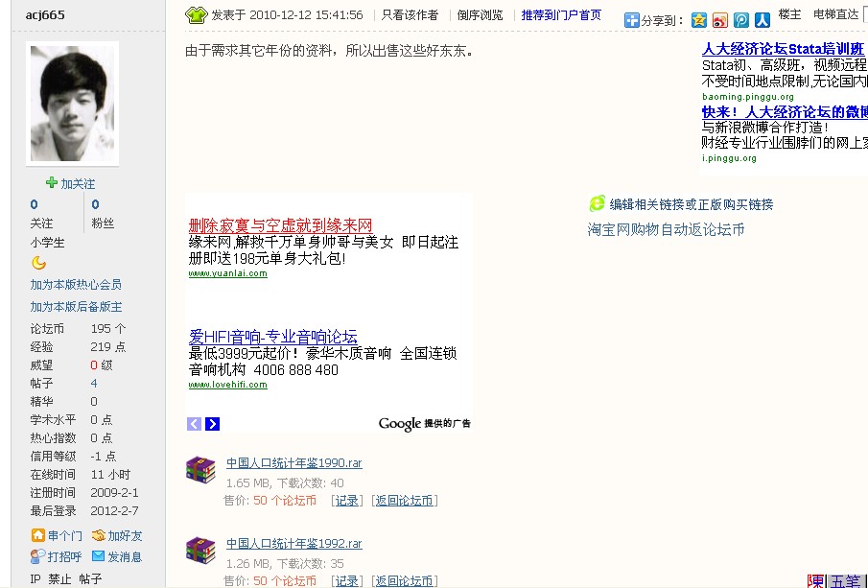Click IP link in user panel
The width and height of the screenshot is (868, 588).
[35, 579]
